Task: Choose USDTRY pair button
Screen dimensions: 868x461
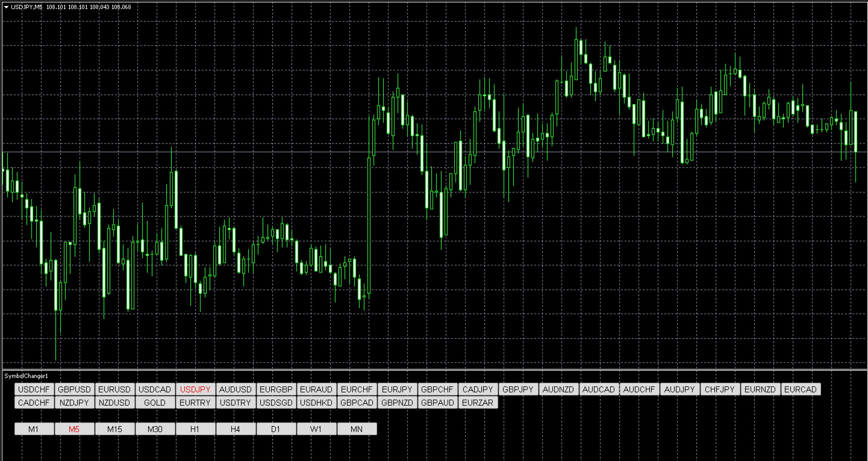Action: (236, 402)
